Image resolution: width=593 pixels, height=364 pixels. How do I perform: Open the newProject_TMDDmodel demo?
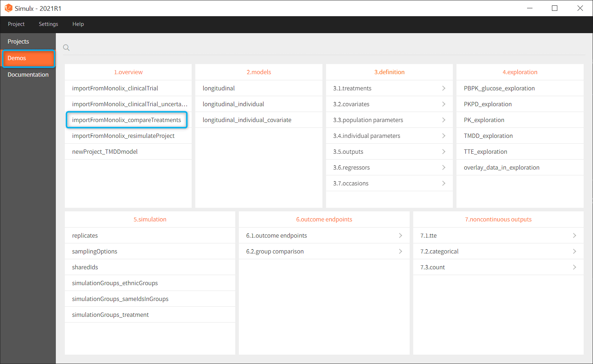(105, 152)
